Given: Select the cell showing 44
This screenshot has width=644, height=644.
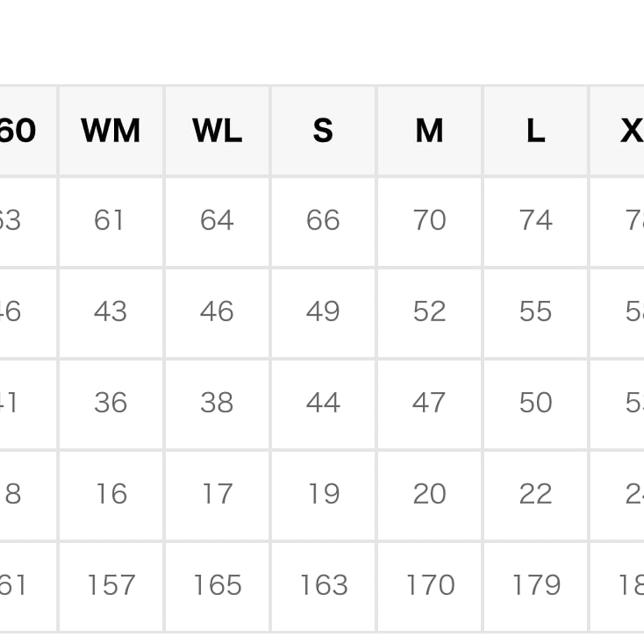Looking at the screenshot, I should point(323,404).
